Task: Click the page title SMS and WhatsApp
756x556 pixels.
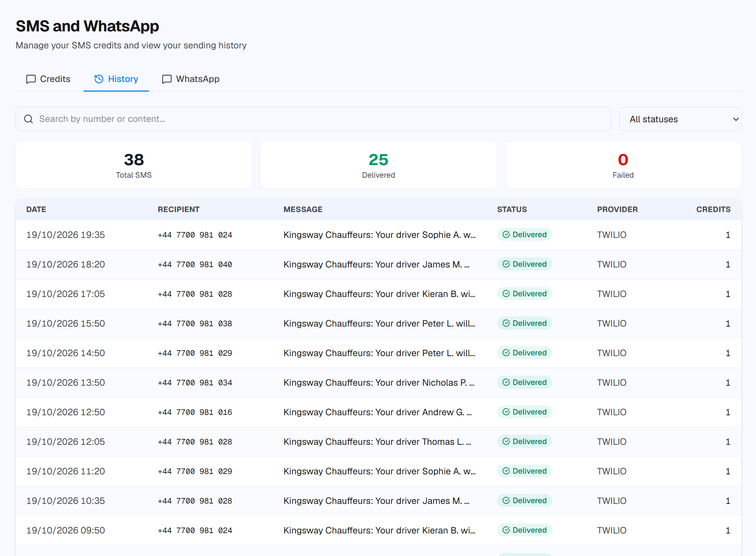Action: tap(88, 26)
